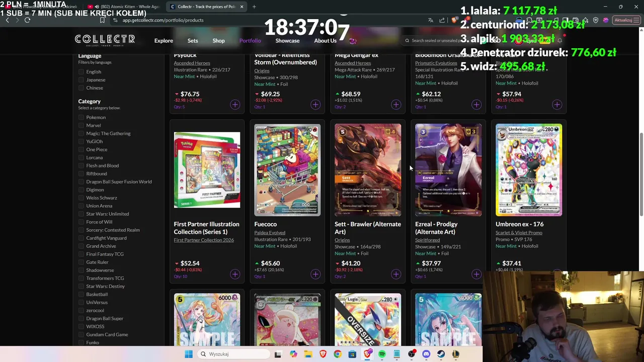This screenshot has height=362, width=644.
Task: Enable the Pokemon category checkbox
Action: 81,118
